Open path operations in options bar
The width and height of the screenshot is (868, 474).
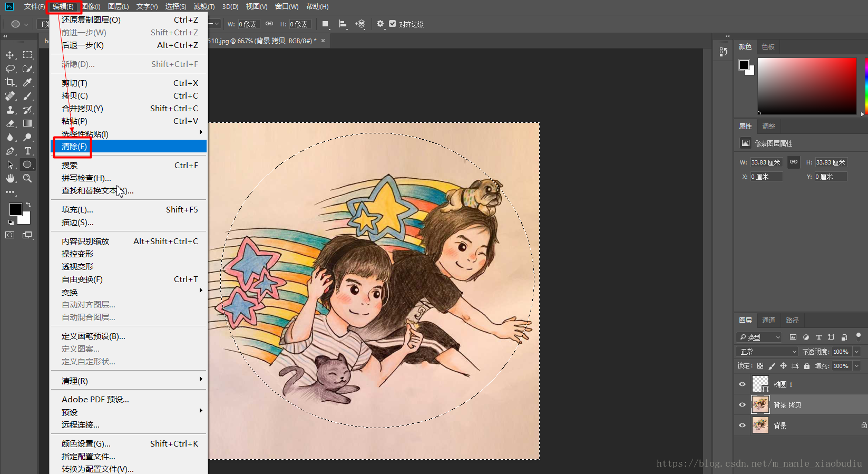click(325, 24)
